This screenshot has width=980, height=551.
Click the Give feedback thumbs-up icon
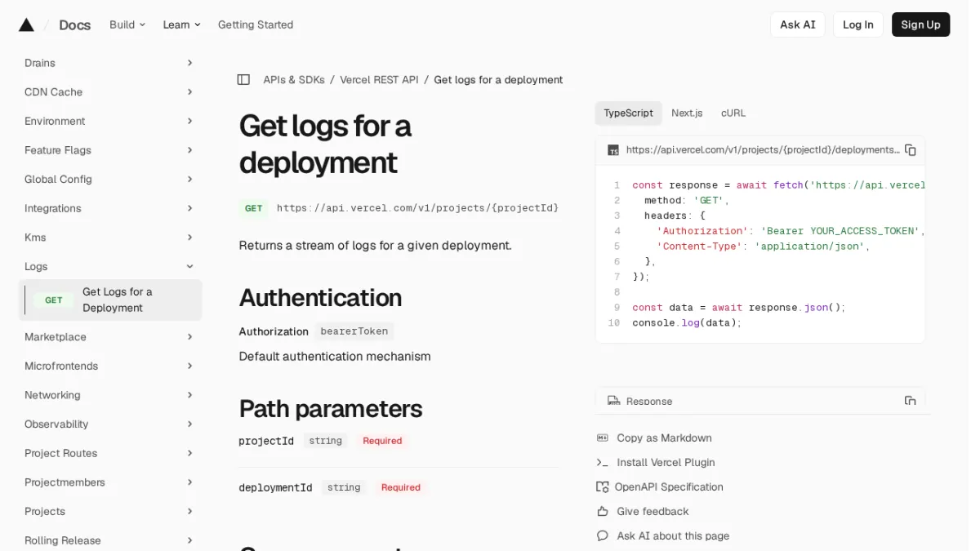pos(603,511)
